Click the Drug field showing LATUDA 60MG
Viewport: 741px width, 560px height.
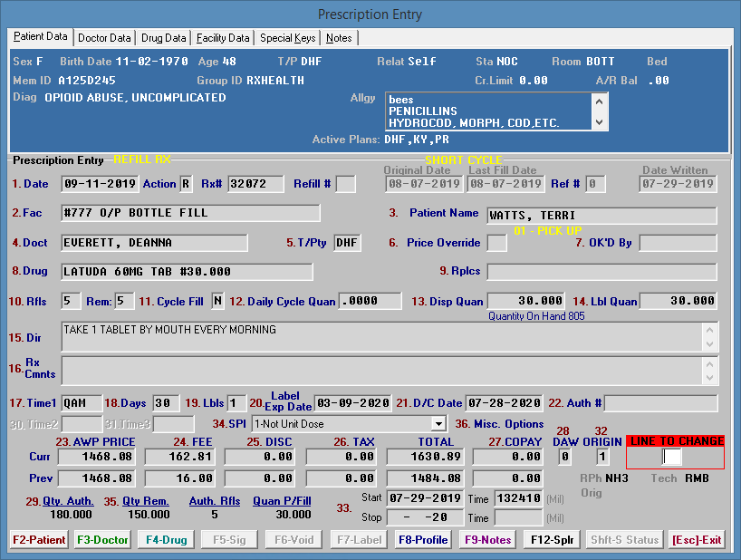pos(187,272)
